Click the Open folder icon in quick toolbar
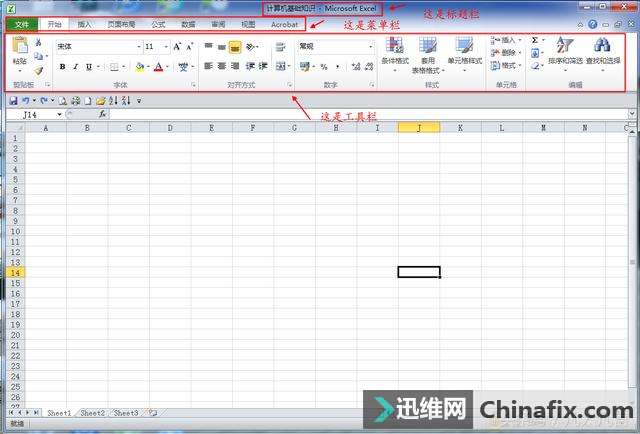640x434 pixels. pos(100,100)
